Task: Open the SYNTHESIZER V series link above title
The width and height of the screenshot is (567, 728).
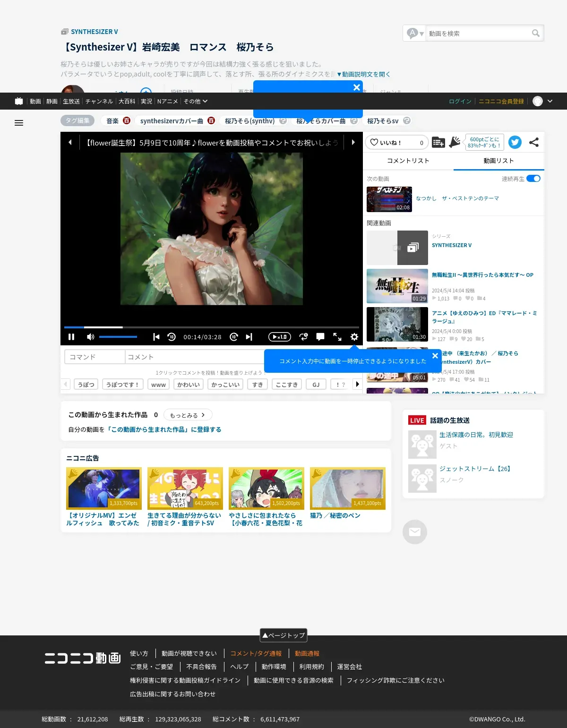Action: click(x=94, y=32)
